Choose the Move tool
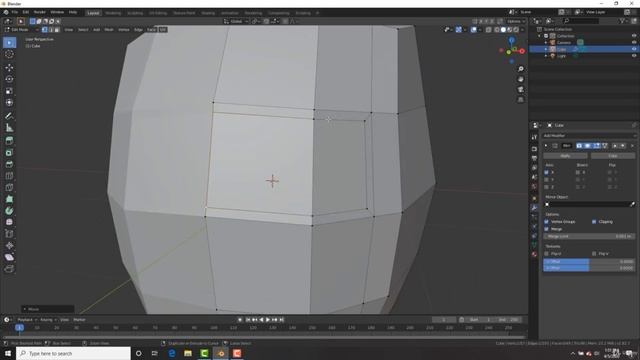This screenshot has height=360, width=640. (9, 68)
